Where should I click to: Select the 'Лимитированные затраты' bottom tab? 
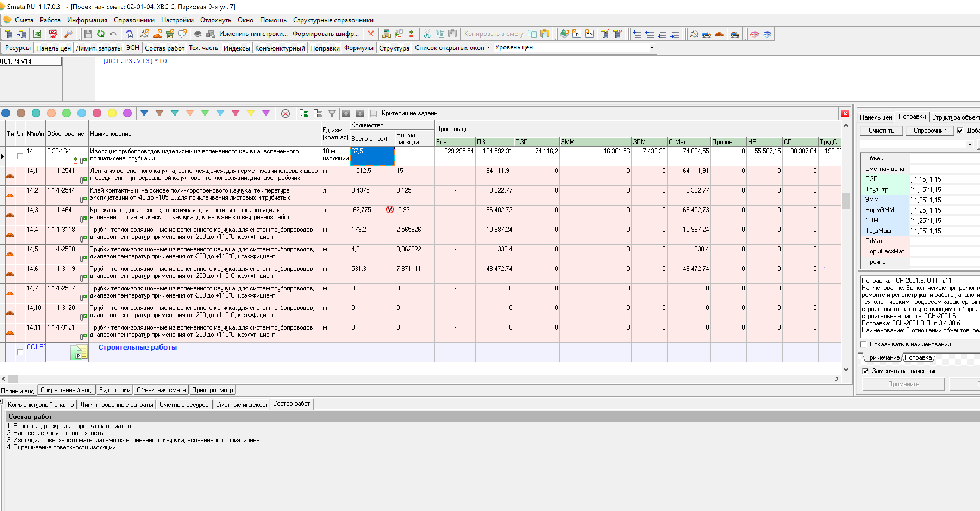[x=117, y=404]
